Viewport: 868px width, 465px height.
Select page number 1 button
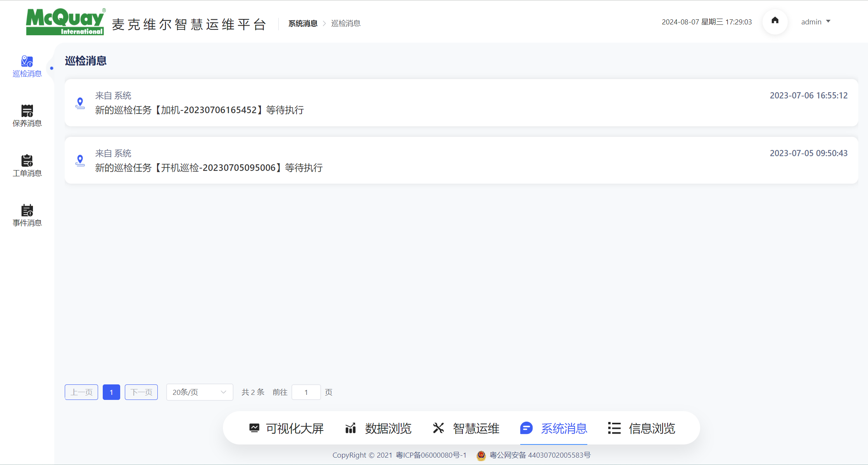[111, 392]
